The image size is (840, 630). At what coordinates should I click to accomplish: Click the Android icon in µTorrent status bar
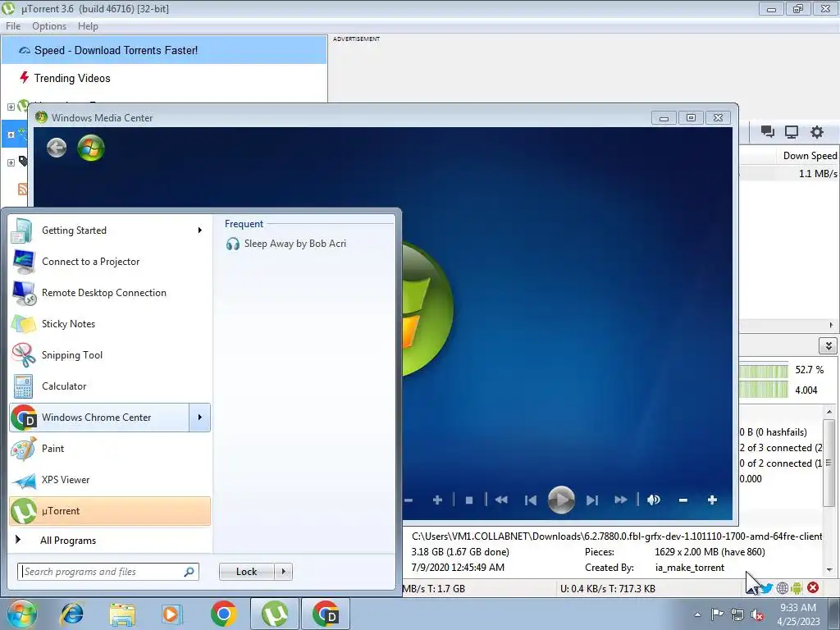(797, 588)
